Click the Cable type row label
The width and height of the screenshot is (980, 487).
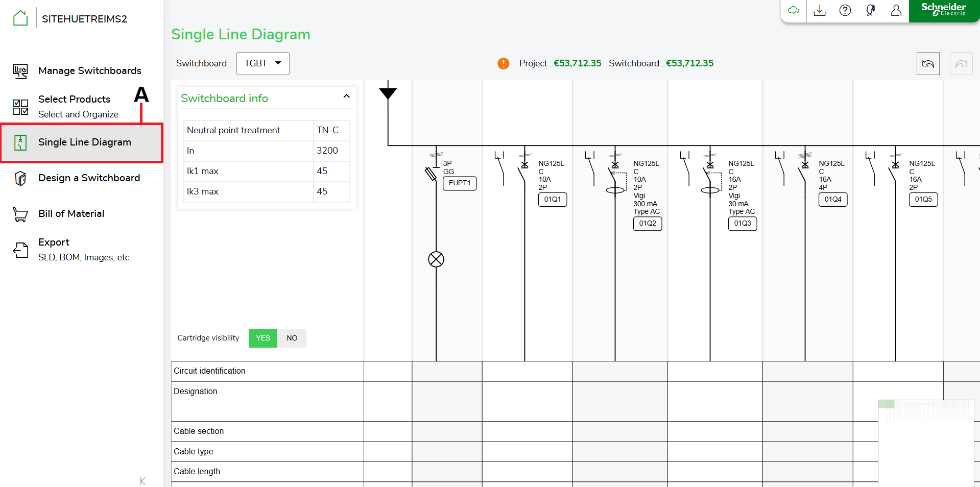[x=194, y=452]
